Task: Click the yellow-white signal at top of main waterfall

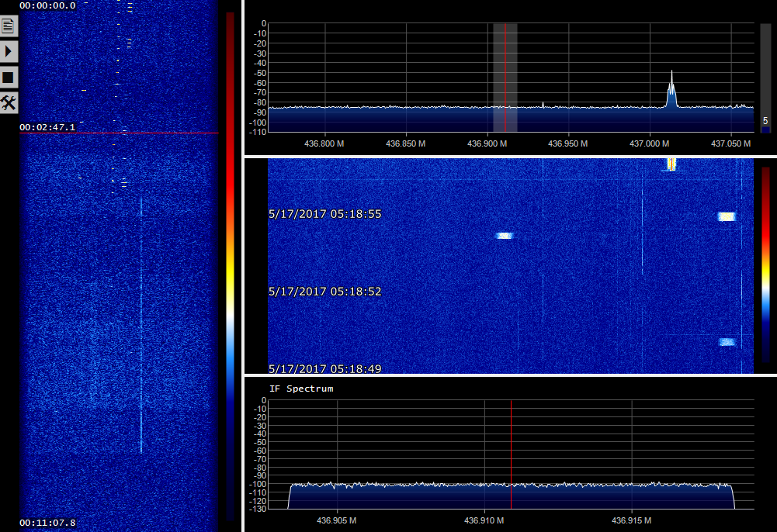Action: pos(671,164)
